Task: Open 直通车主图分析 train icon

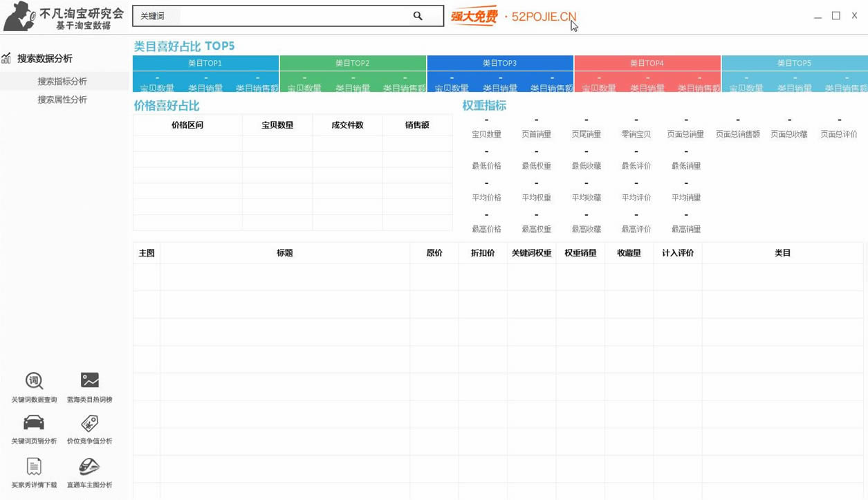Action: (89, 467)
